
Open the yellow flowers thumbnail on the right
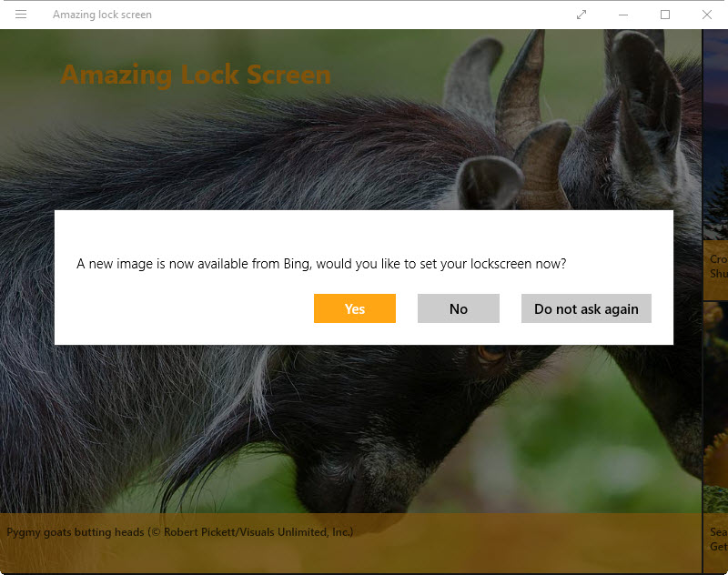(716, 400)
